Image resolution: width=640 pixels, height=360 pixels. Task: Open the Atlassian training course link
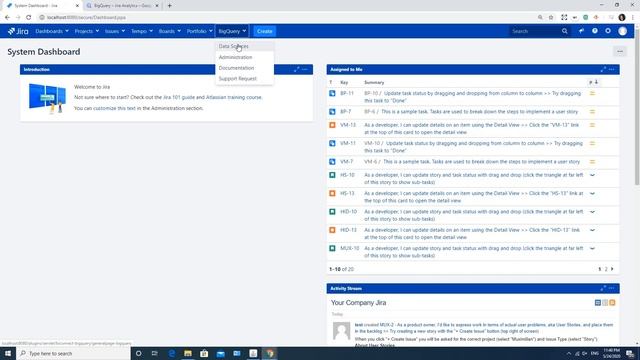(234, 97)
